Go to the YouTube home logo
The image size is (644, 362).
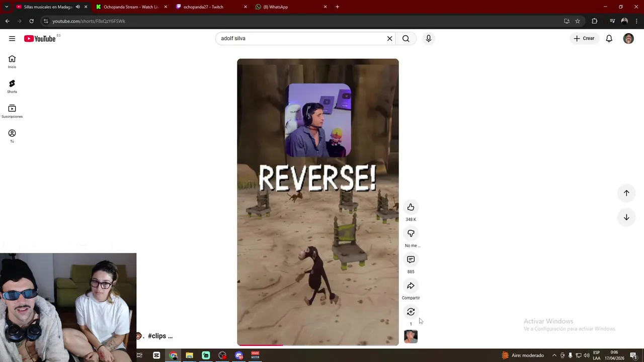[x=40, y=39]
